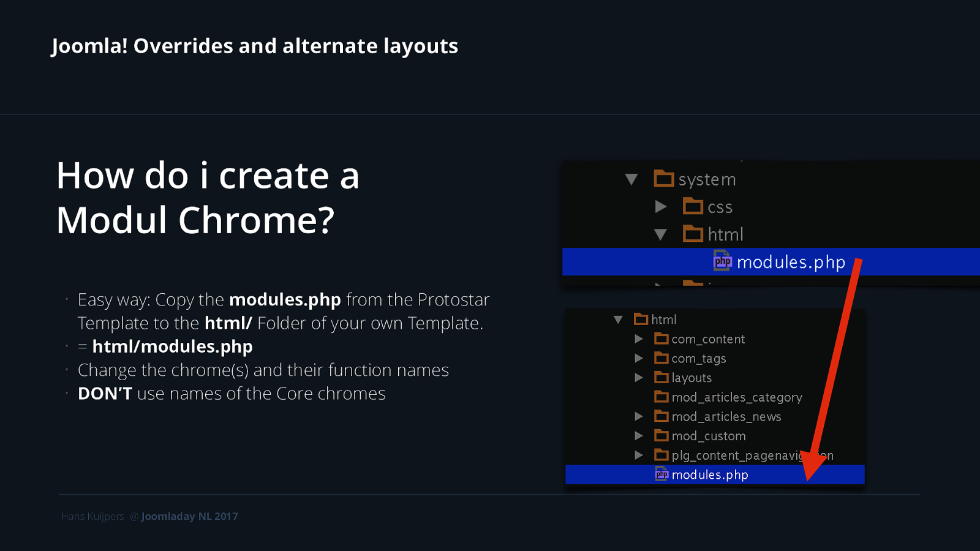The width and height of the screenshot is (980, 551).
Task: Expand the layouts folder arrow
Action: pos(639,378)
